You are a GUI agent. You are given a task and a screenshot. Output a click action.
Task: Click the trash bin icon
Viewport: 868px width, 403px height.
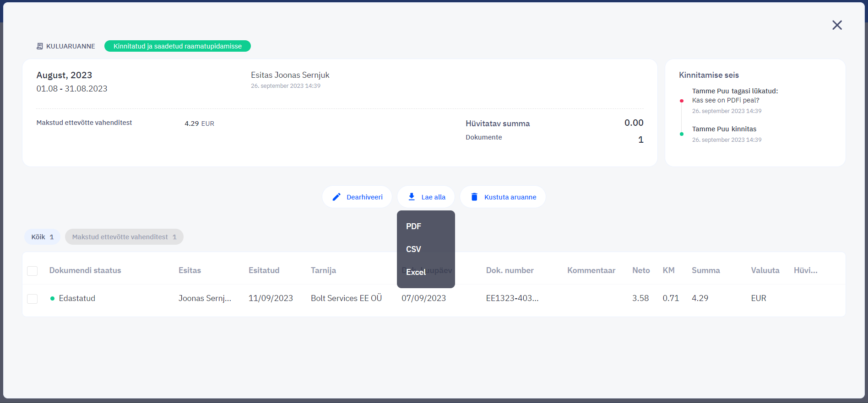point(474,197)
